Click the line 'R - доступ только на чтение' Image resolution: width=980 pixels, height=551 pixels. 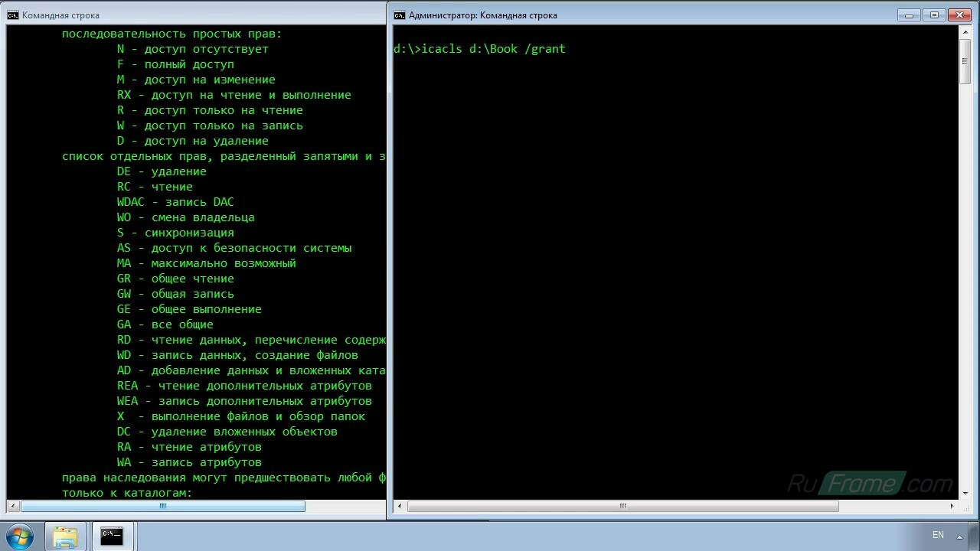coord(210,110)
